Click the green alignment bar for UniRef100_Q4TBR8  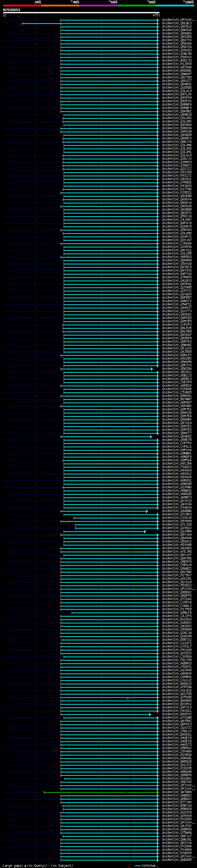[x=101, y=793]
